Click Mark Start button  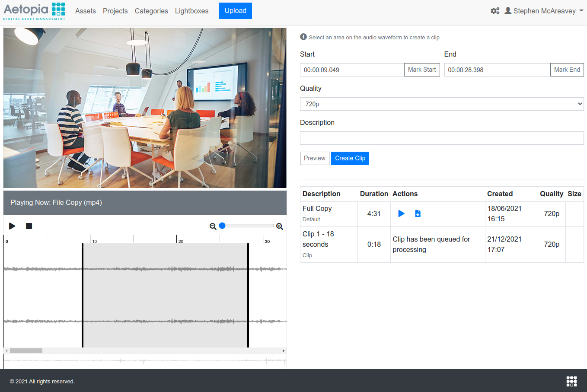(421, 70)
